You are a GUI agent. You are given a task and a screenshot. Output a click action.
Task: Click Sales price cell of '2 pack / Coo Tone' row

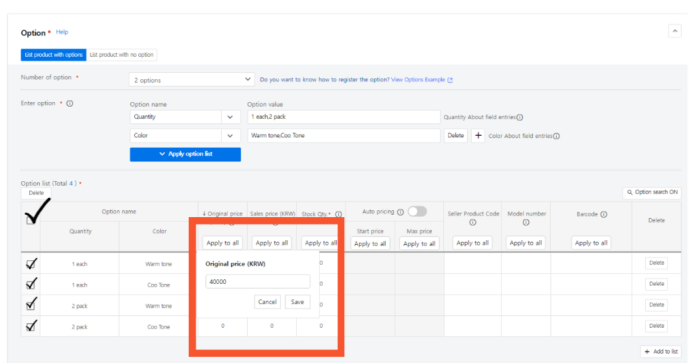272,326
